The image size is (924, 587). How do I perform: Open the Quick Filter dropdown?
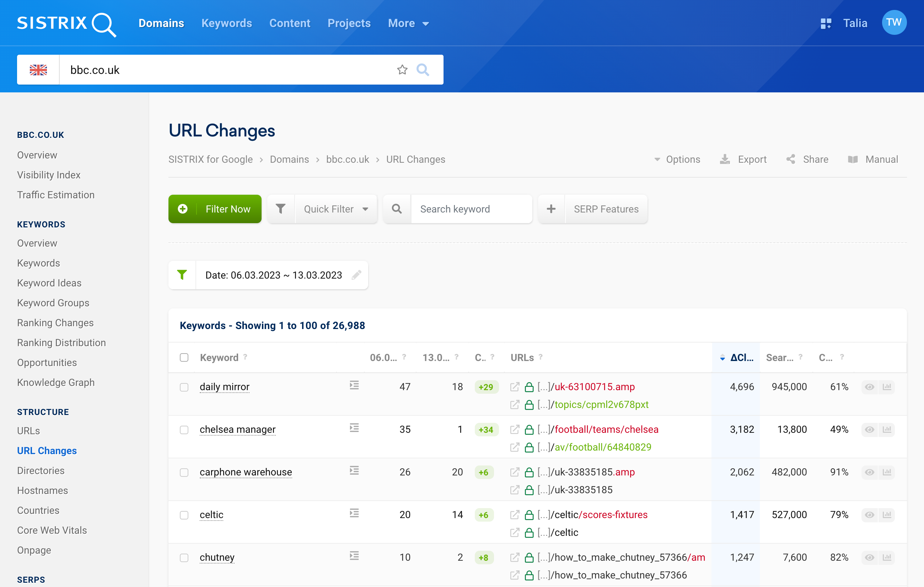336,209
